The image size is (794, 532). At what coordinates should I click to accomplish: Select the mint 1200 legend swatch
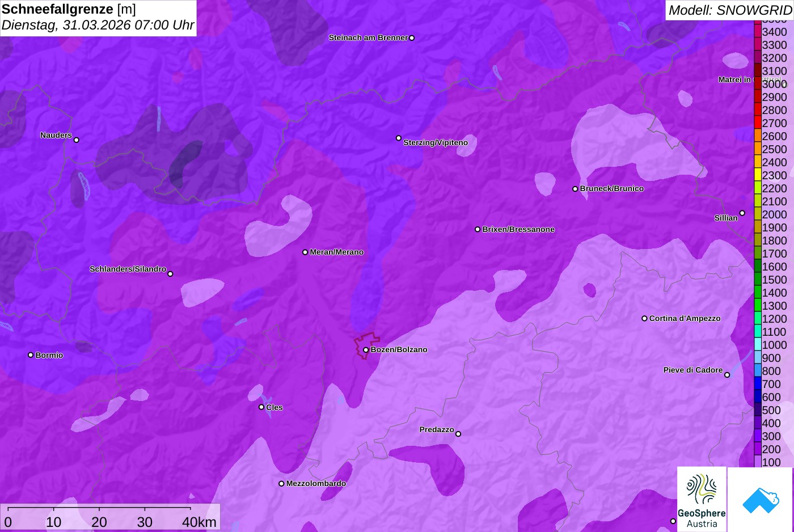coord(758,318)
